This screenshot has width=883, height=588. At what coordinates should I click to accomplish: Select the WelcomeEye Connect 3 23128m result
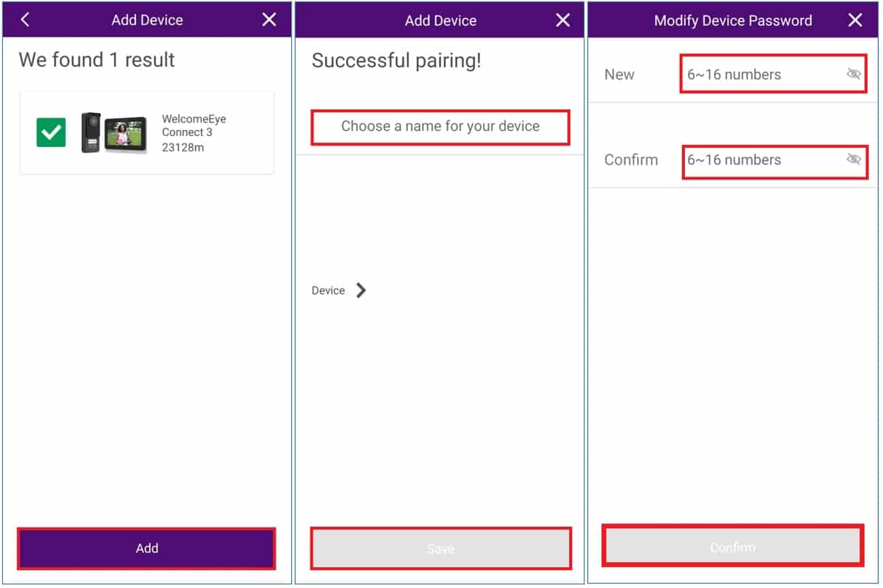146,133
